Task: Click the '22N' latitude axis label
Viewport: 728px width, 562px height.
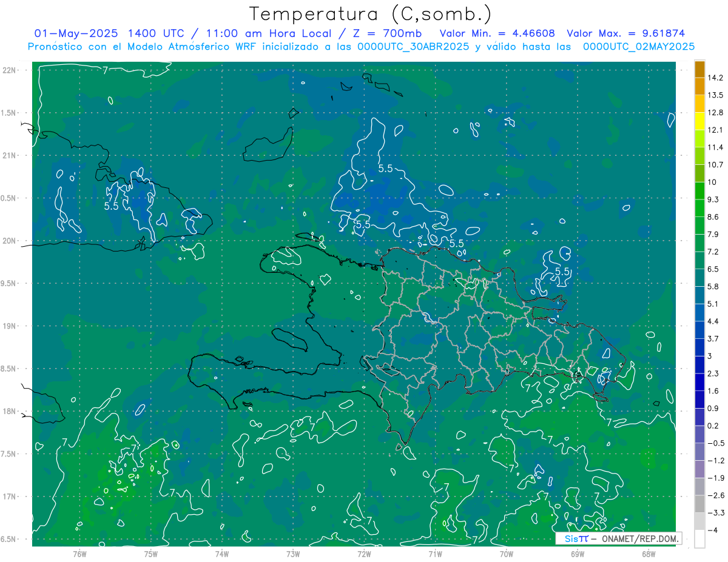Action: [9, 70]
